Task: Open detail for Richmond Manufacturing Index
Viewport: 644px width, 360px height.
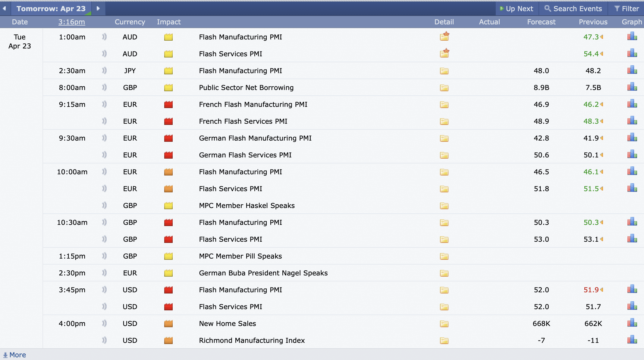Action: (x=444, y=341)
